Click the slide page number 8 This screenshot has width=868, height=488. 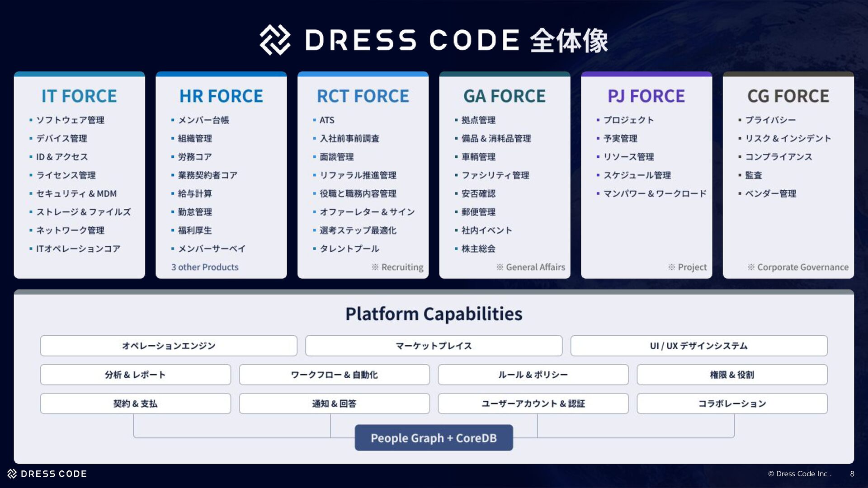click(852, 474)
